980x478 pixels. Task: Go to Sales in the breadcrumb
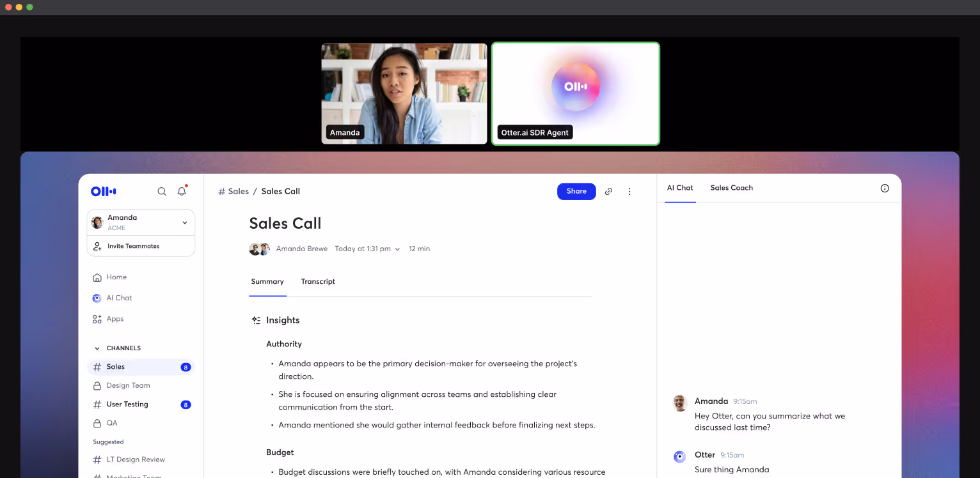point(238,192)
